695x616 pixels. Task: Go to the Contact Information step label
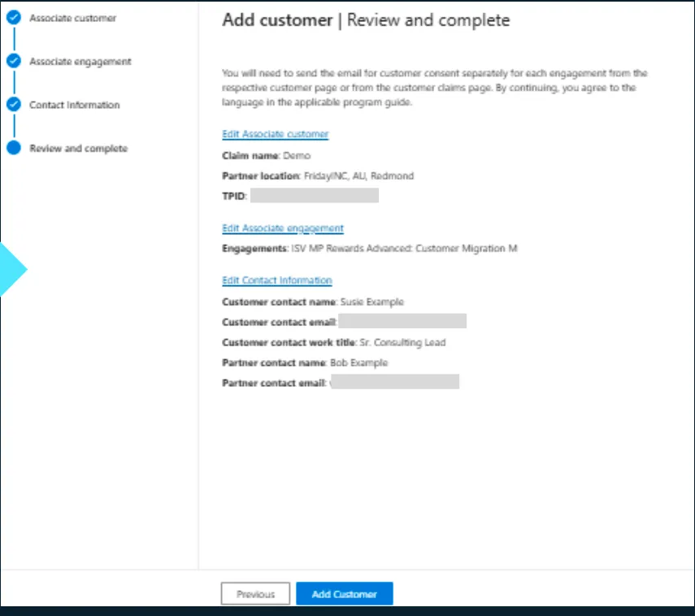pyautogui.click(x=75, y=105)
